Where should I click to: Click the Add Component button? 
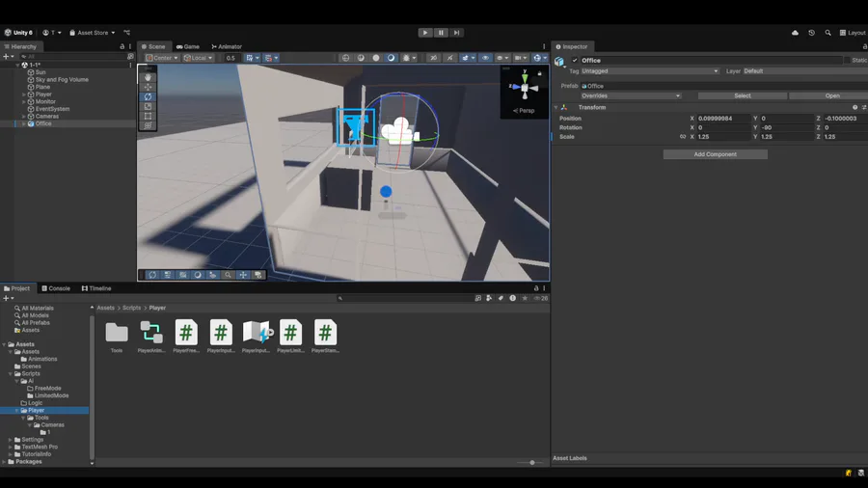(x=716, y=154)
